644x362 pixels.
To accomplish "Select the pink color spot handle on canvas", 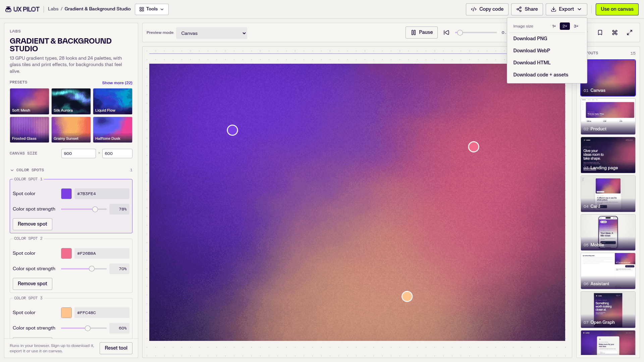I will click(474, 147).
